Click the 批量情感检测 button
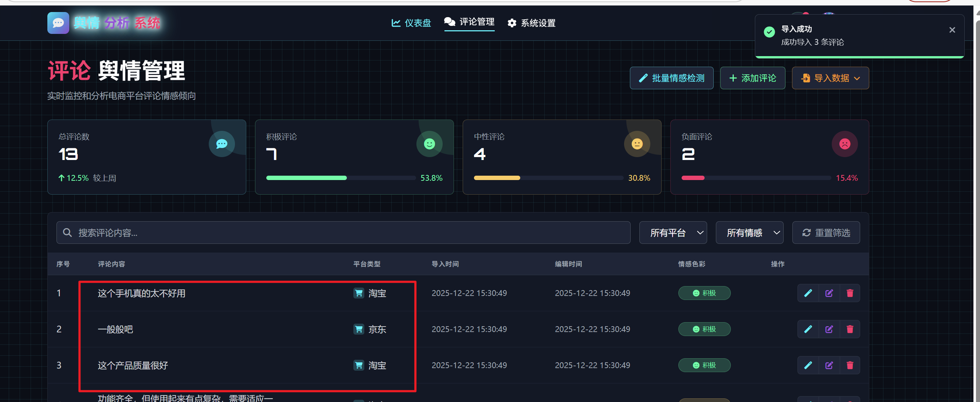Image resolution: width=980 pixels, height=402 pixels. click(x=671, y=78)
